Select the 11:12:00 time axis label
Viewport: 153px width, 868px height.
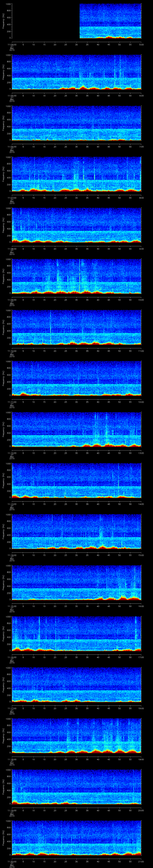pos(12,453)
